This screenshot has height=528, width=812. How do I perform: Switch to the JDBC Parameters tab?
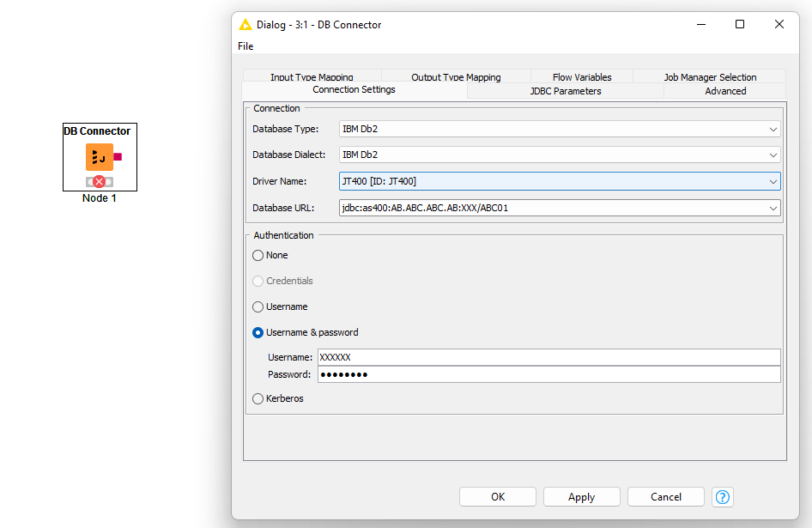pos(565,91)
